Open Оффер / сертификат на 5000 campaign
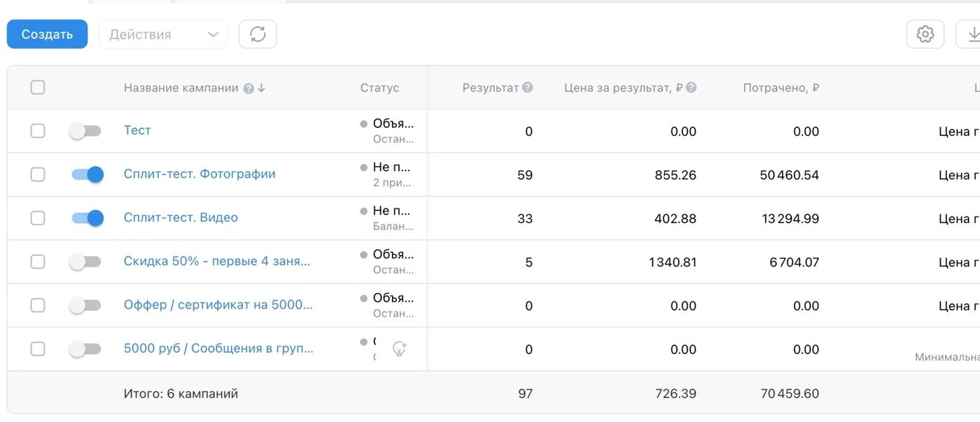Viewport: 980px width, 422px height. (x=218, y=305)
